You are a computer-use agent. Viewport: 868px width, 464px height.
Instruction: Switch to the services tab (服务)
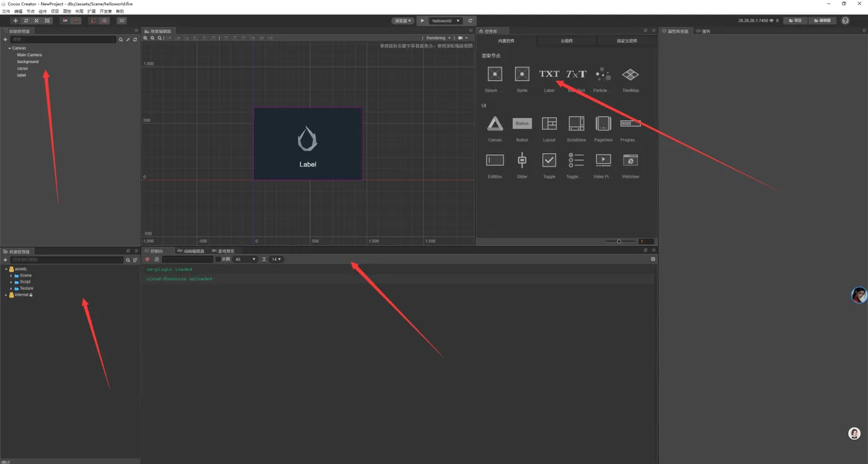coord(704,31)
